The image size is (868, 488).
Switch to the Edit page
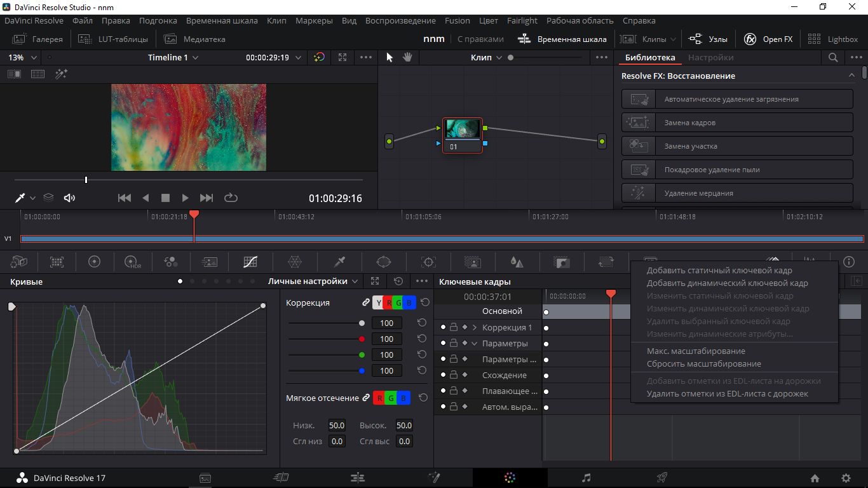pos(358,478)
